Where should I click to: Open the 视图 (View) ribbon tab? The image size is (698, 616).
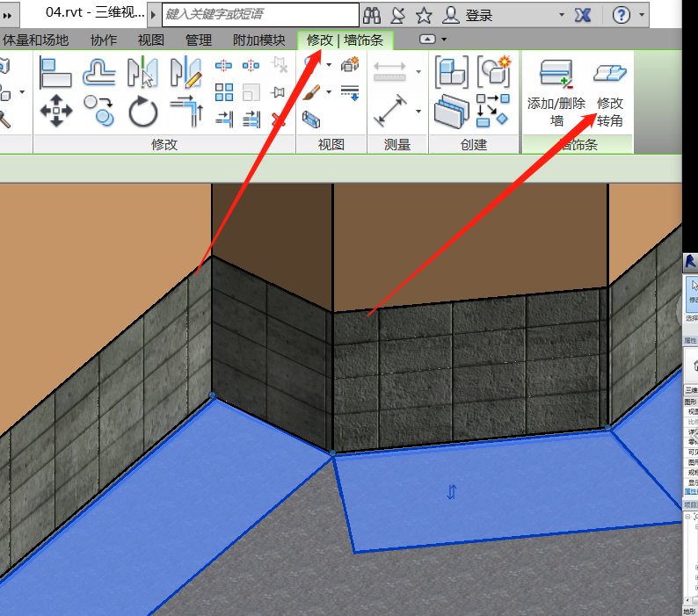click(151, 40)
